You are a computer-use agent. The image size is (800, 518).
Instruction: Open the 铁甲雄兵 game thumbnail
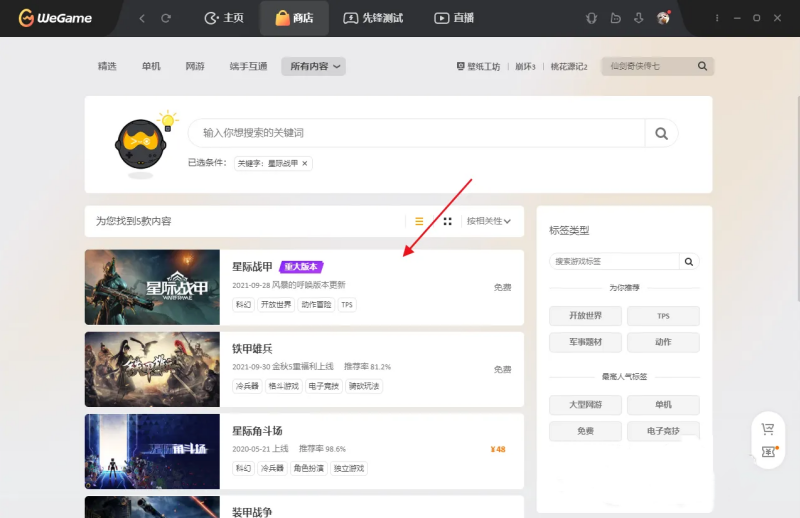[x=152, y=369]
